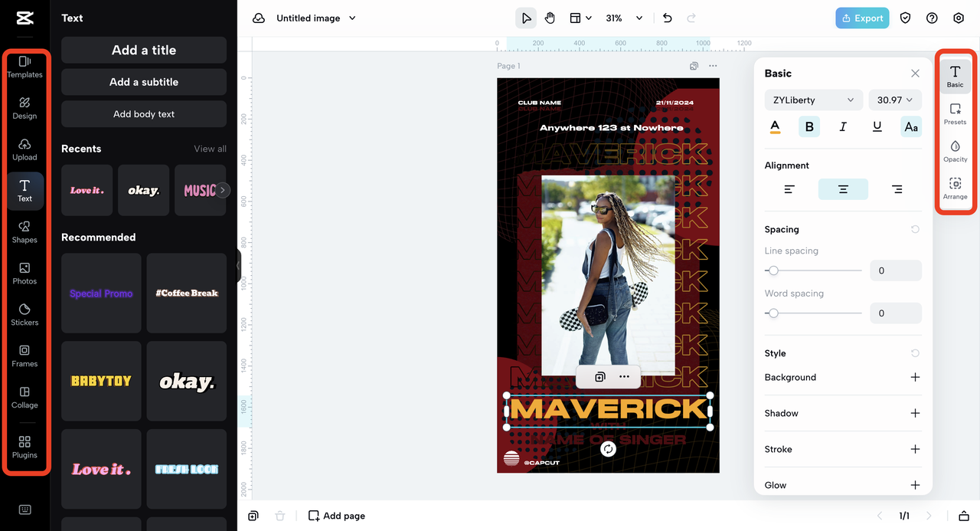This screenshot has height=531, width=980.
Task: Align text to the right
Action: coord(897,189)
